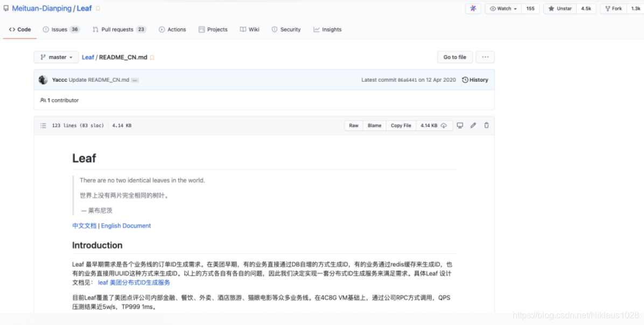Click the Fork button

point(613,9)
